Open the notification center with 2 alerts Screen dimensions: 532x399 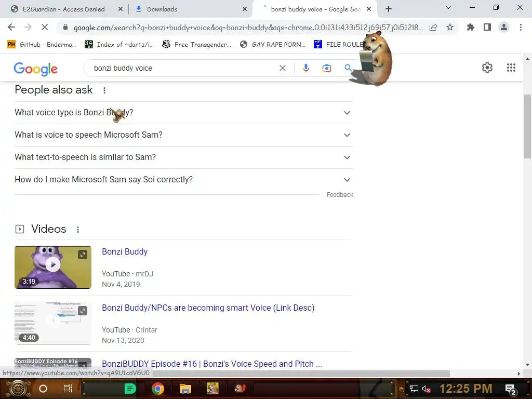click(x=510, y=389)
